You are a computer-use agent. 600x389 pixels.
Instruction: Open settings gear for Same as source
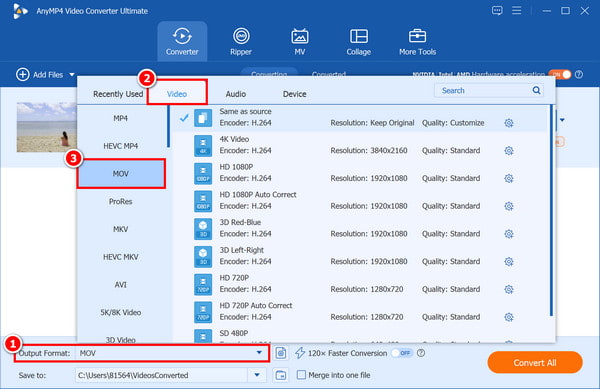pyautogui.click(x=509, y=123)
